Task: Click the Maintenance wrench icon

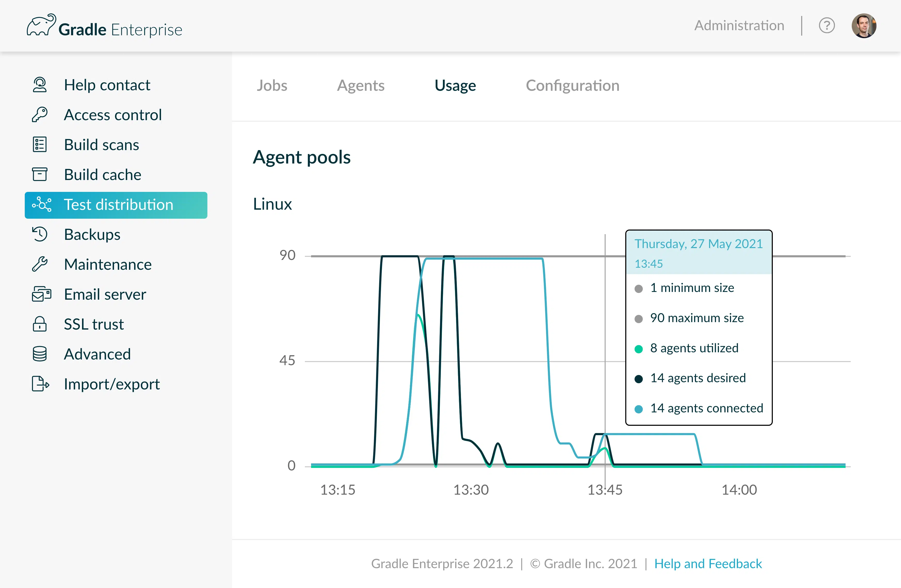Action: pos(40,264)
